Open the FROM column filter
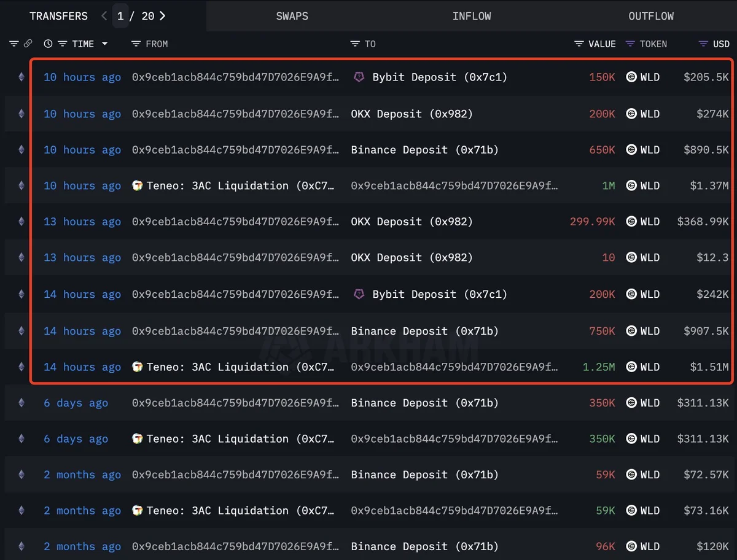 (136, 44)
